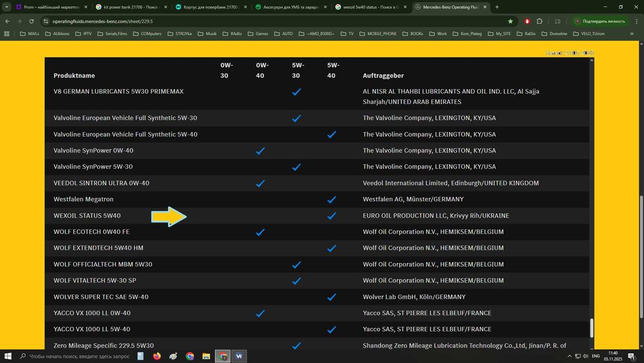Open the VR app icon in taskbar
644x363 pixels.
pyautogui.click(x=239, y=356)
